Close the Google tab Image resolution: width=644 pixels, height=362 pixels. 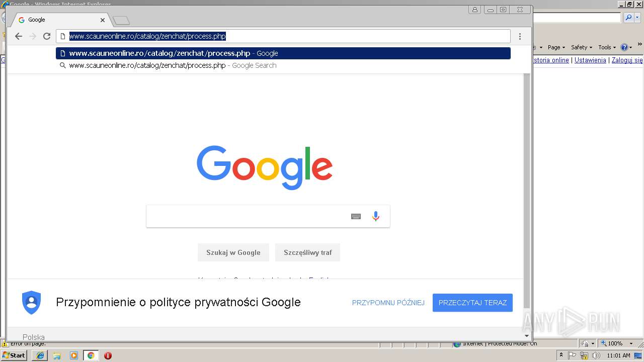[x=103, y=20]
